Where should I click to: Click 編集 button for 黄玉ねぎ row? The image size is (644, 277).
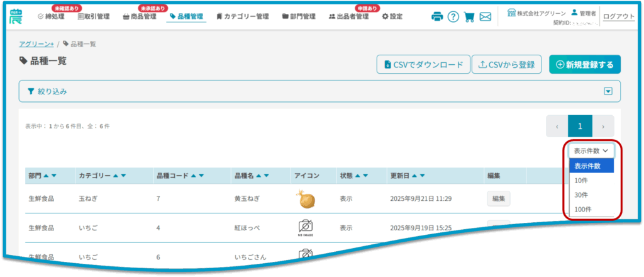498,198
